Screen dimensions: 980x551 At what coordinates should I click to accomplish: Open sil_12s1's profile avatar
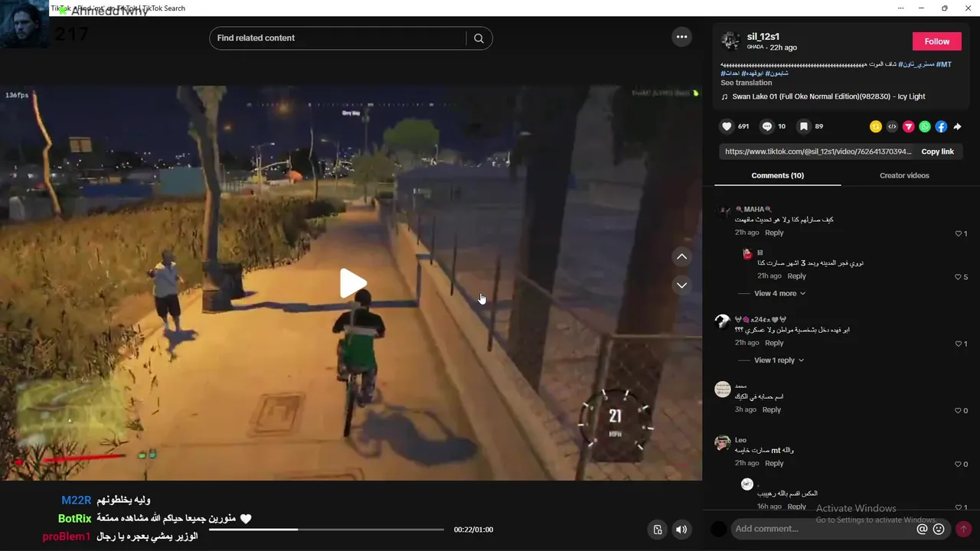point(730,41)
